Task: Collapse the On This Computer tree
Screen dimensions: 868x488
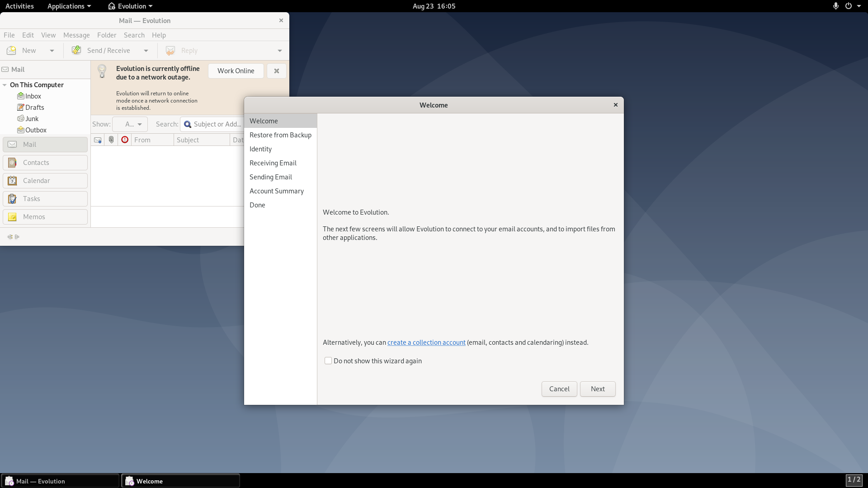Action: click(x=5, y=85)
